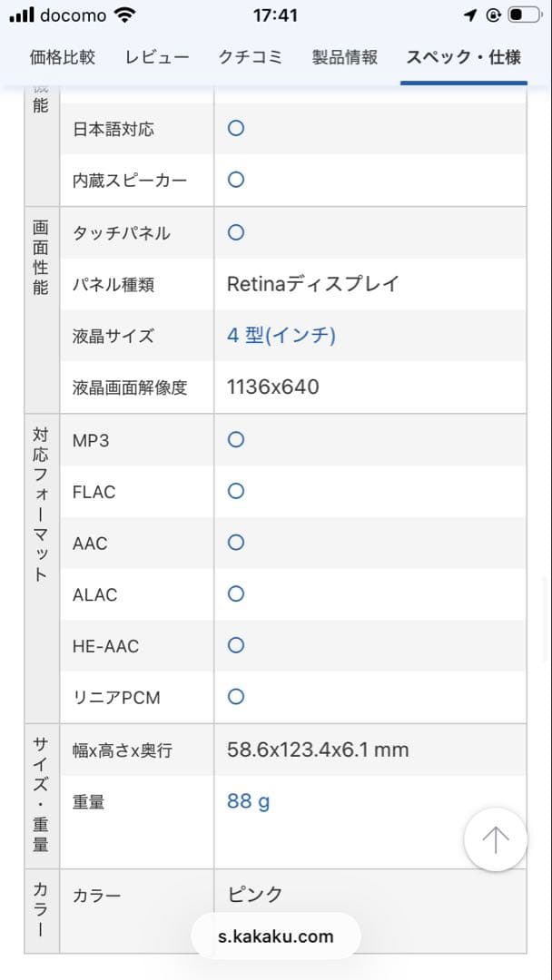Tap the 日本語対応 support circle

(x=235, y=129)
